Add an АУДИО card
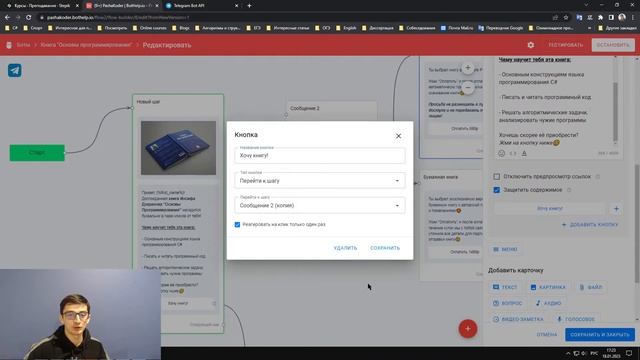Screen dimensions: 640x360 coord(549,303)
